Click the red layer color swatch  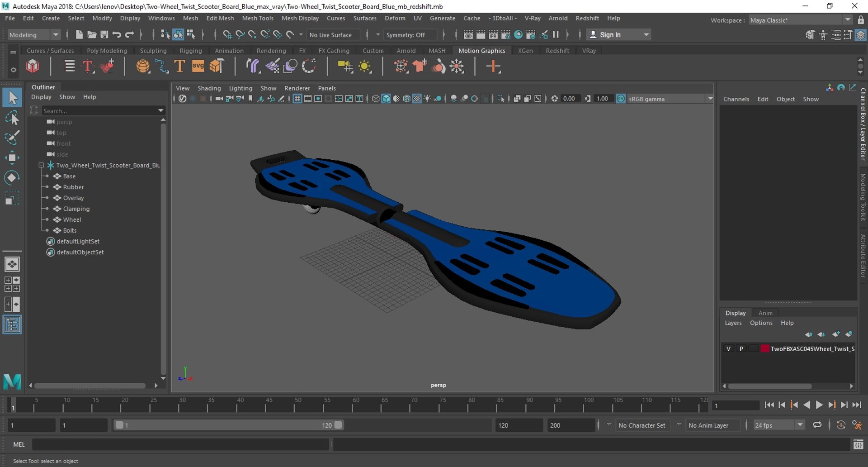765,348
